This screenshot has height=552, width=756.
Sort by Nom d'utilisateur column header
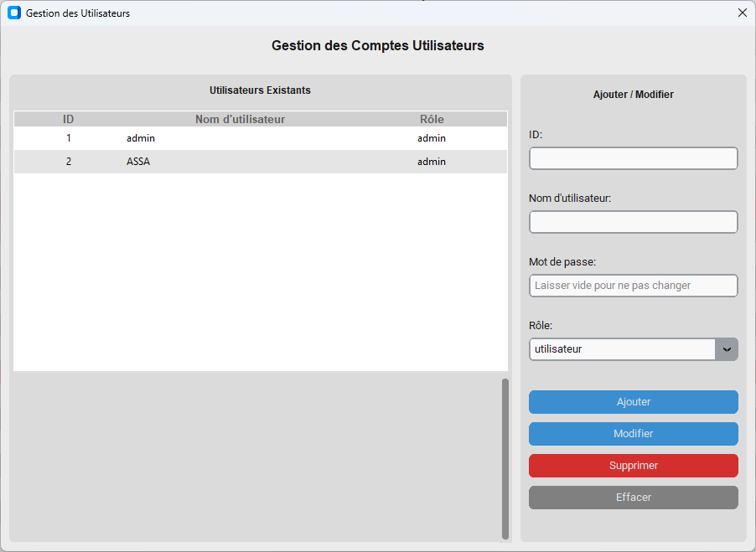pyautogui.click(x=240, y=119)
